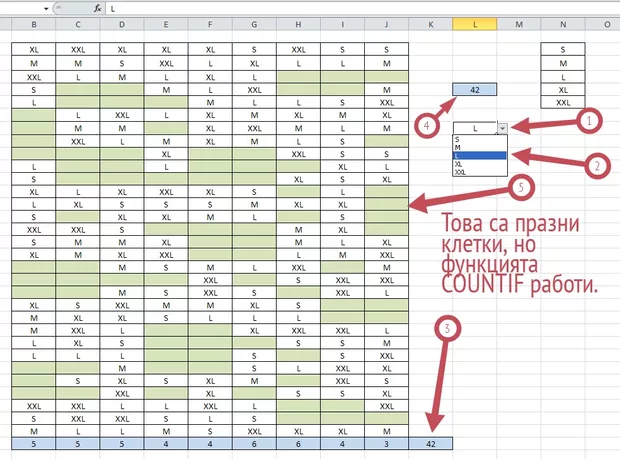This screenshot has width=620, height=459.
Task: Select column N header
Action: [563, 25]
